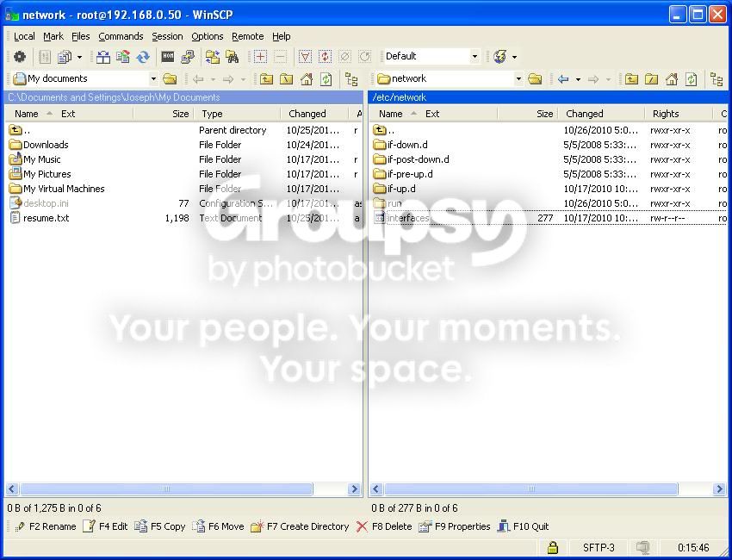The height and width of the screenshot is (560, 732).
Task: Select resume.txt in local panel
Action: (40, 218)
